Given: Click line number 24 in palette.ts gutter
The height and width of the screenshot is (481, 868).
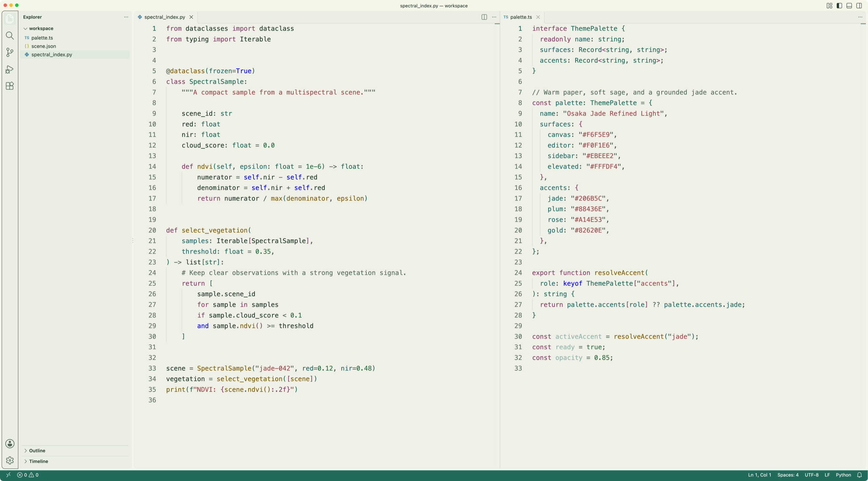Looking at the screenshot, I should coord(518,273).
